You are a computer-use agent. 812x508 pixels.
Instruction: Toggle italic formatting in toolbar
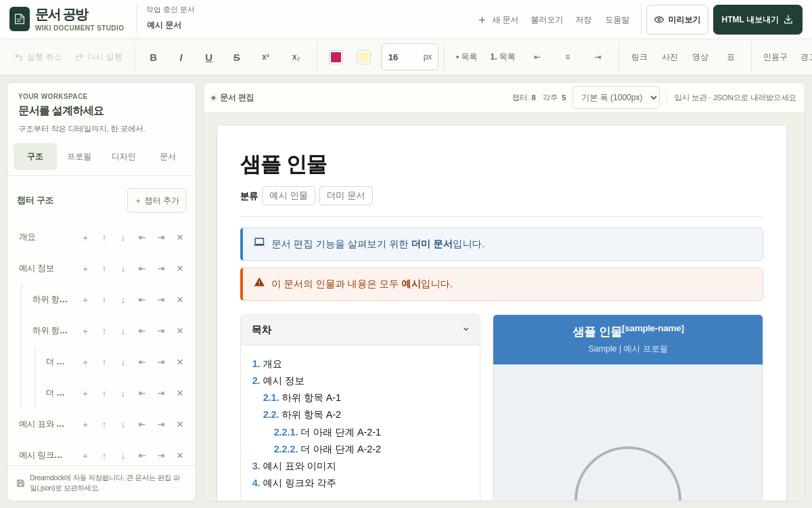(181, 57)
